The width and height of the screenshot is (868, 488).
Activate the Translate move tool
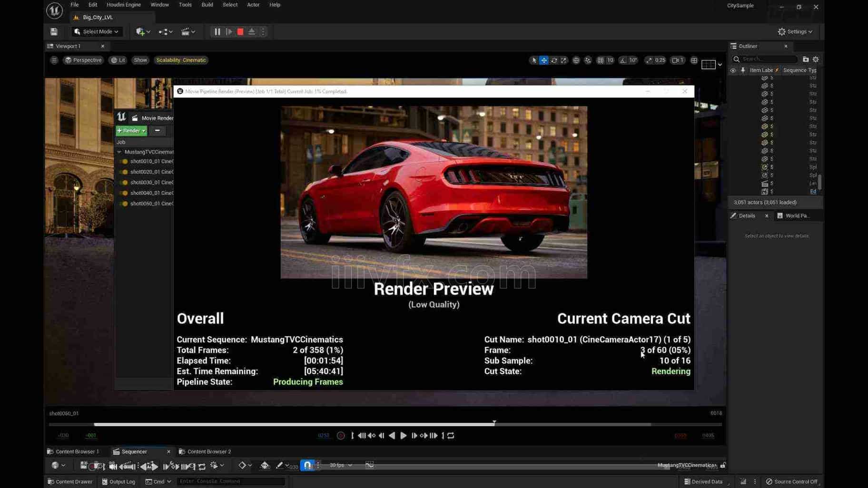(x=544, y=60)
